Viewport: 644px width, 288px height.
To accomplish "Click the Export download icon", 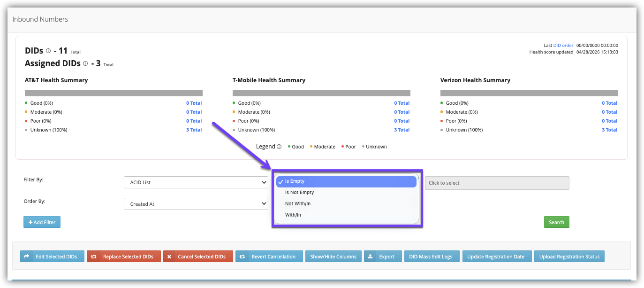I will (x=370, y=257).
